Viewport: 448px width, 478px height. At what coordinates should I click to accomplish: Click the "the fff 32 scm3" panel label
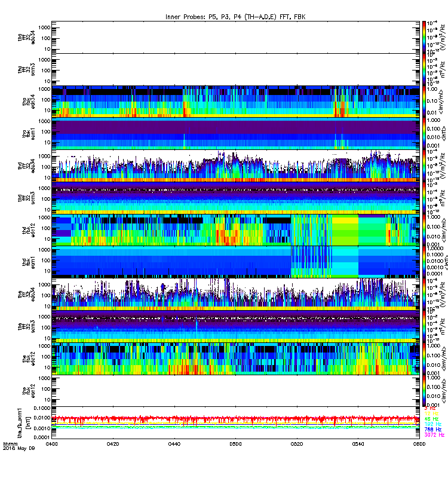click(26, 326)
